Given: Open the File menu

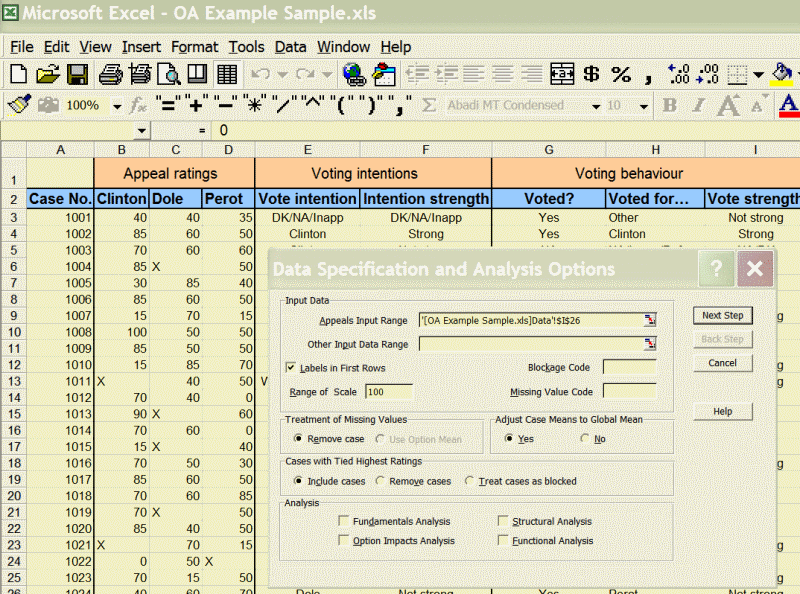Looking at the screenshot, I should coord(21,47).
